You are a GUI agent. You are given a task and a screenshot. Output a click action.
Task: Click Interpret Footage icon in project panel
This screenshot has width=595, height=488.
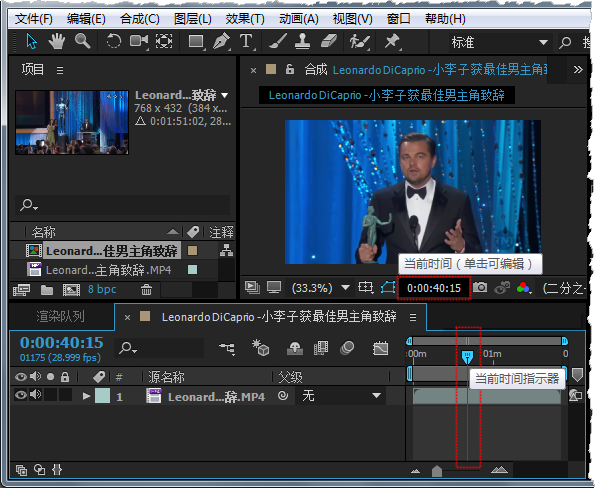pyautogui.click(x=21, y=290)
